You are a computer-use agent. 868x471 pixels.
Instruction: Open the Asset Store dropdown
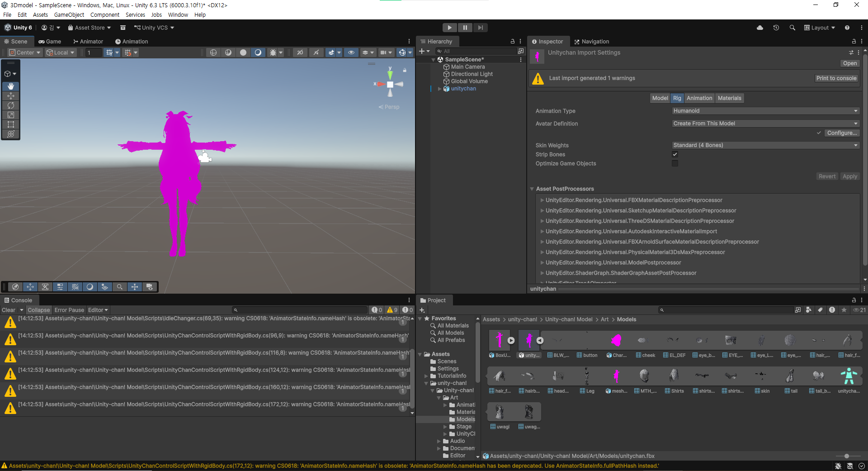click(x=90, y=28)
